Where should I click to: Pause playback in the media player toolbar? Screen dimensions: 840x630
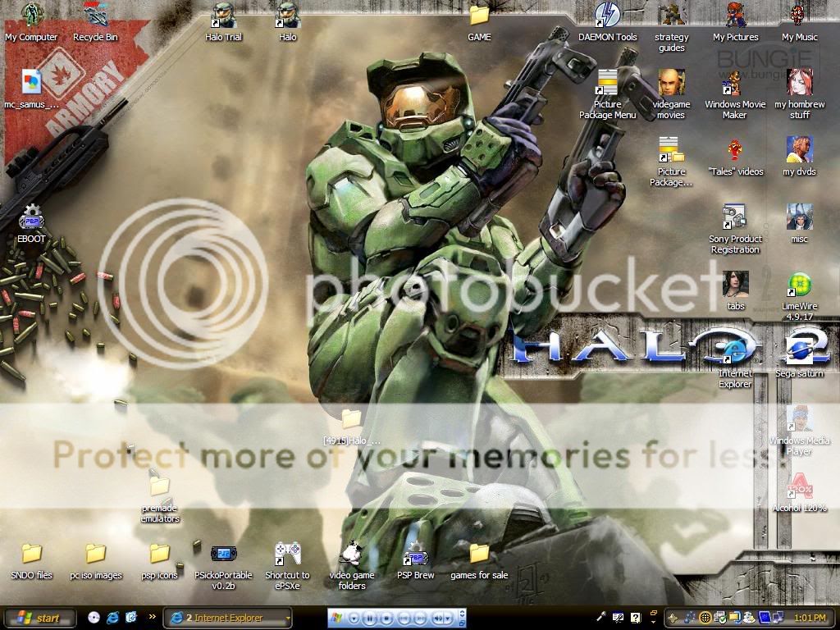click(x=370, y=618)
